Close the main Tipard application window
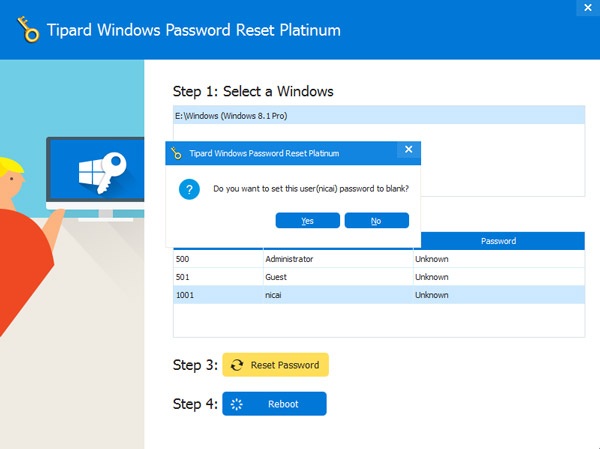Image resolution: width=600 pixels, height=449 pixels. pos(588,8)
